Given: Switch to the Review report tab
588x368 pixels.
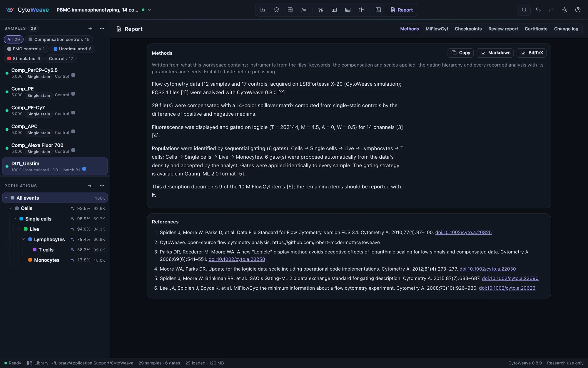Looking at the screenshot, I should coord(503,29).
